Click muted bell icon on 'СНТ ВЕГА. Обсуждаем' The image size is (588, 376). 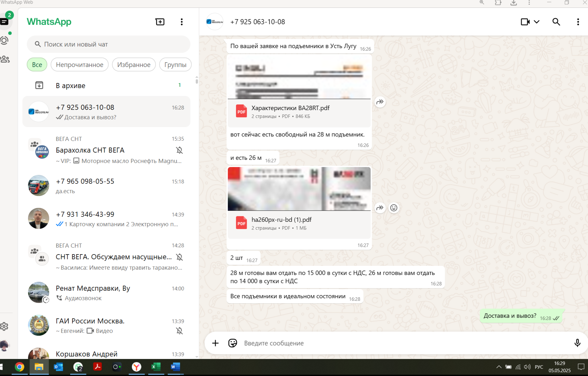coord(179,257)
